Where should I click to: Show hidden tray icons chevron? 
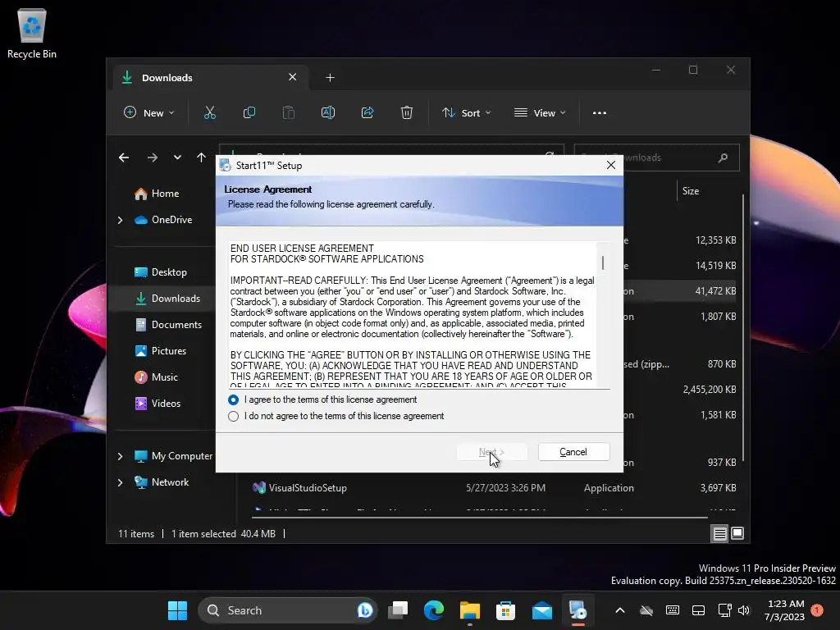pos(620,610)
